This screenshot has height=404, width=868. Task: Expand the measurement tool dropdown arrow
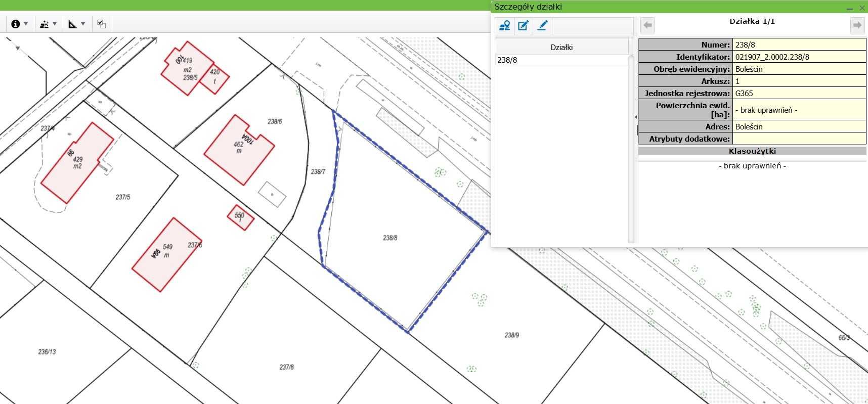83,24
